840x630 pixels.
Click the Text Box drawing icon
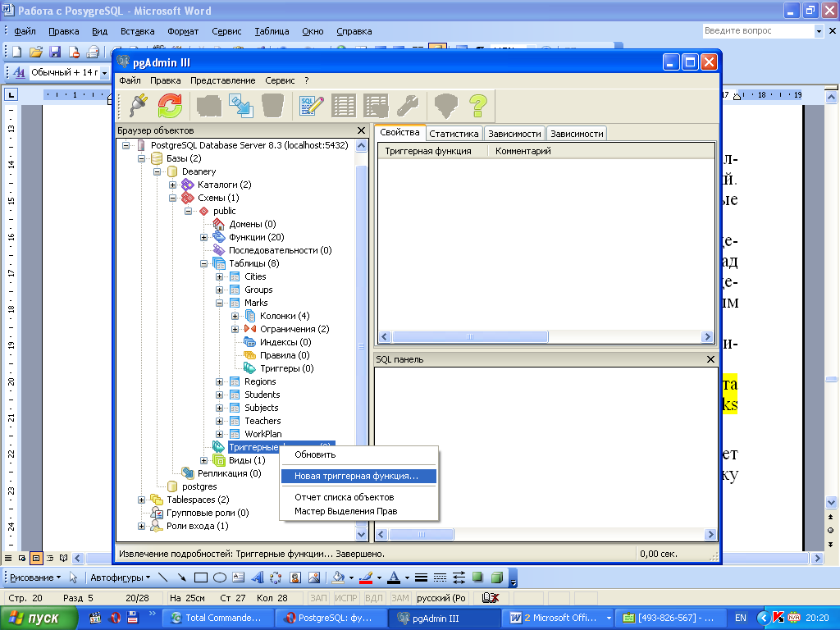coord(239,577)
